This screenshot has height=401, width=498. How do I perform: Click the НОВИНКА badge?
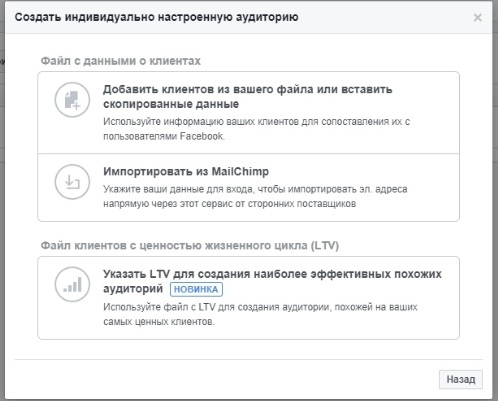tap(196, 289)
